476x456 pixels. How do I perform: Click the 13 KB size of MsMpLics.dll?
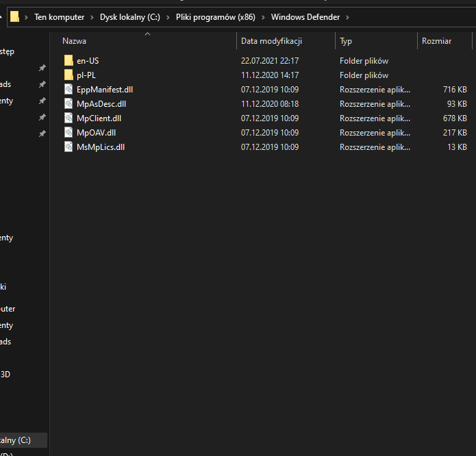tap(457, 147)
